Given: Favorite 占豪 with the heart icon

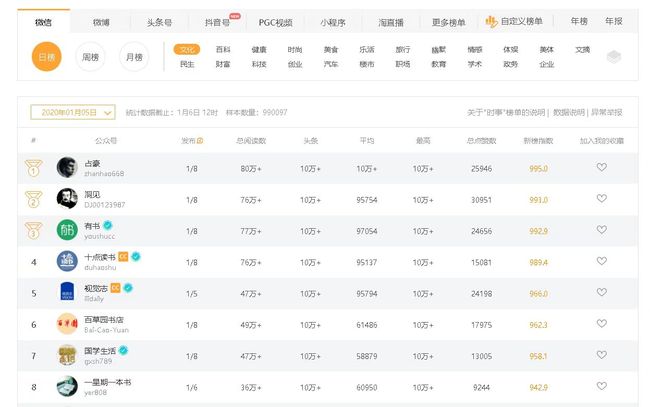Looking at the screenshot, I should coord(601,167).
